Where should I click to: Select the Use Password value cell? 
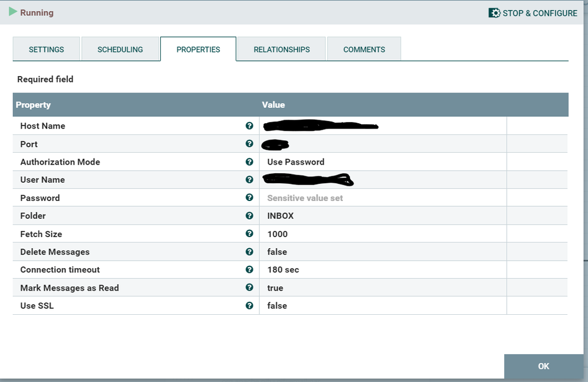(x=383, y=162)
